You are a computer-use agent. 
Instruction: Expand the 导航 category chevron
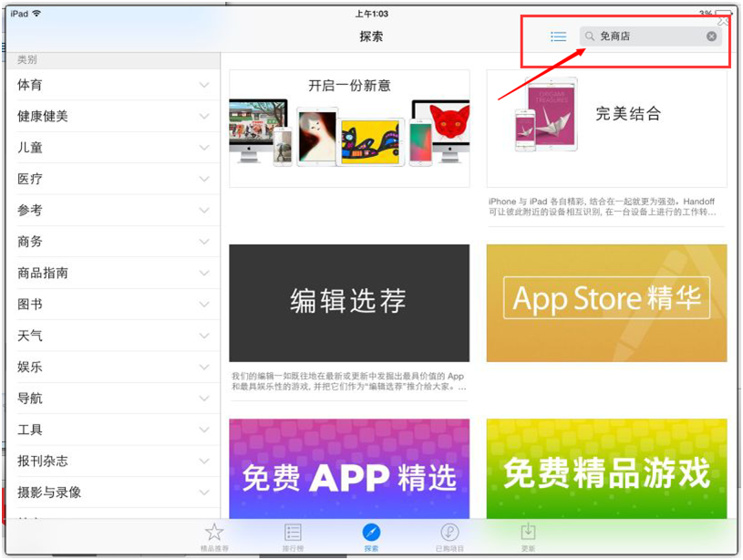click(x=204, y=399)
